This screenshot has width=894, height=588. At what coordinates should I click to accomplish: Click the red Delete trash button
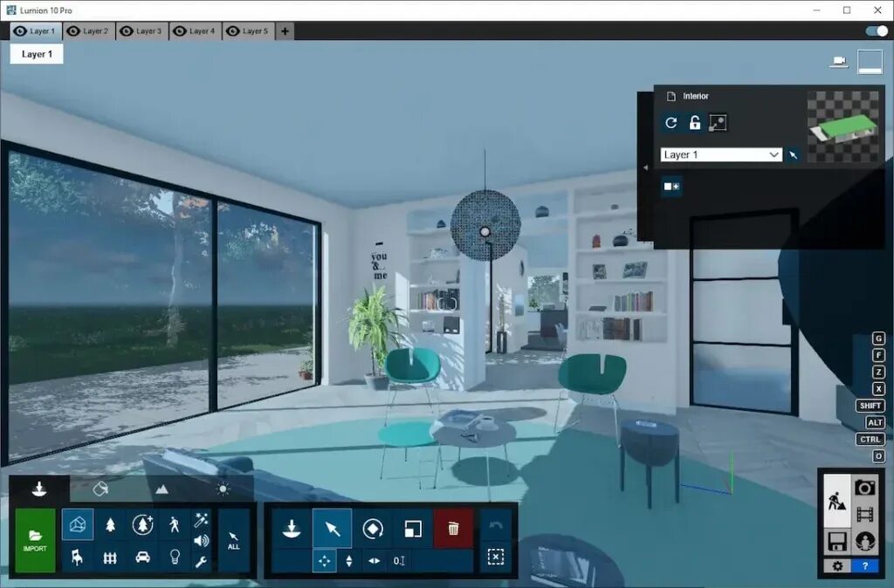tap(453, 529)
